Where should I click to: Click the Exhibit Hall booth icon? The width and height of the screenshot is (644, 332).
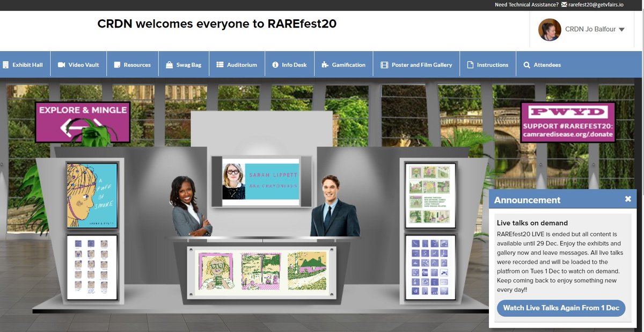pos(6,65)
